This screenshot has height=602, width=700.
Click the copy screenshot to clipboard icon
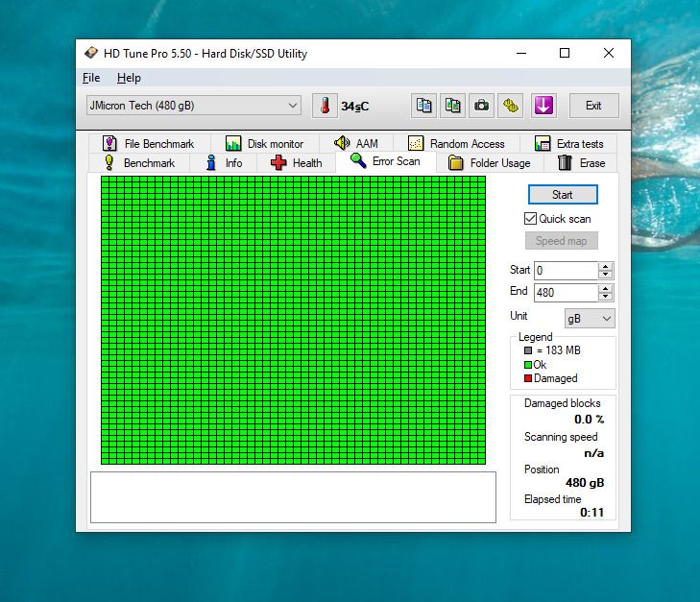[452, 106]
